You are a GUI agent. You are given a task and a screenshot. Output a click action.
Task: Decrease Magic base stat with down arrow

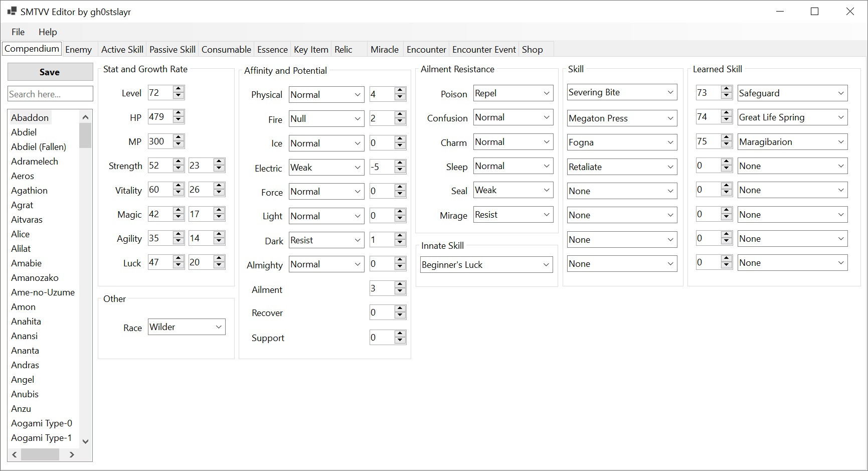coord(179,218)
